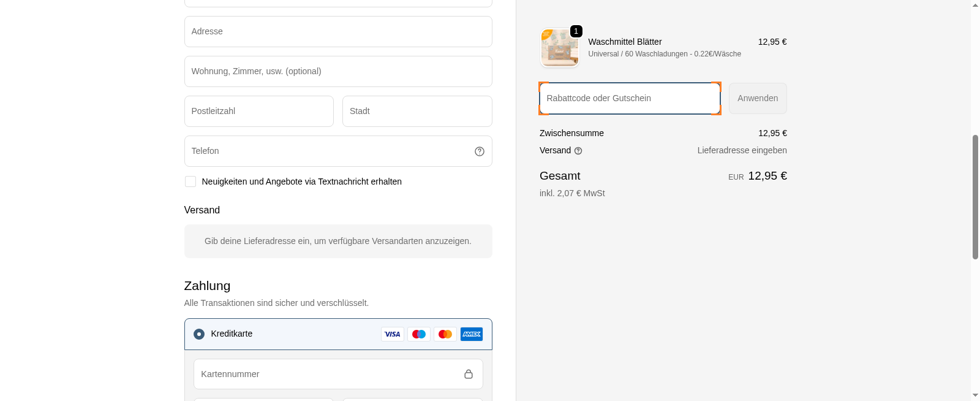Click the Kartennummer input field
Screen dimensions: 980x401
(x=328, y=374)
